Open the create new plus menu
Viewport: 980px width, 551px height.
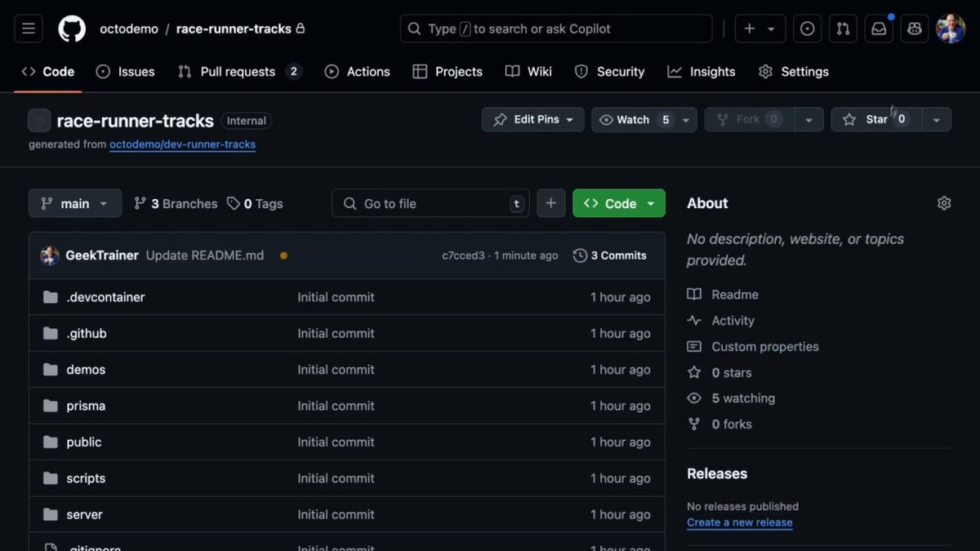pos(759,29)
